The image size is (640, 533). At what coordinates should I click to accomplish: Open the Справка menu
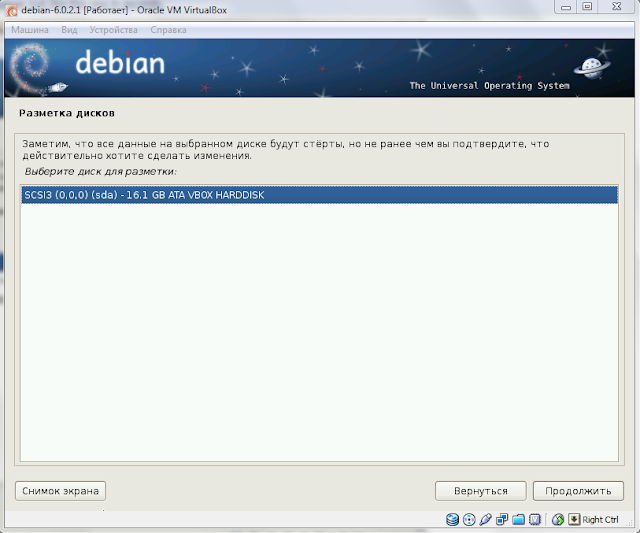pos(168,30)
